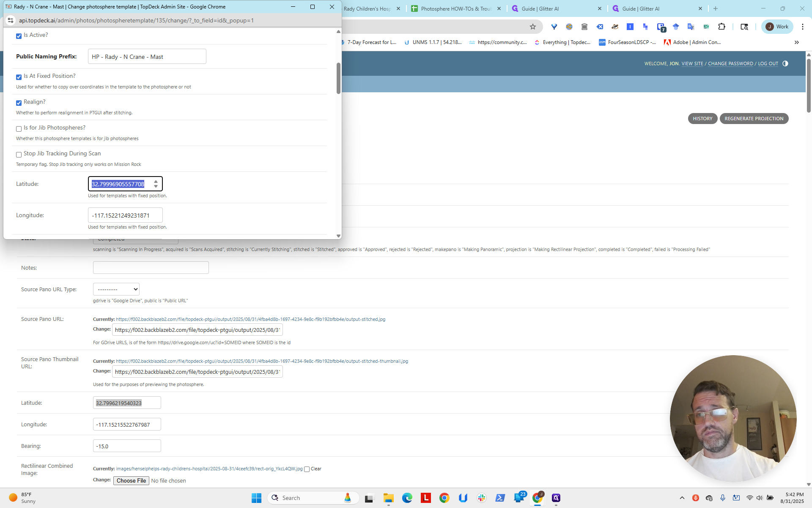
Task: Click the popup window vertical scrollbar
Action: click(x=338, y=78)
